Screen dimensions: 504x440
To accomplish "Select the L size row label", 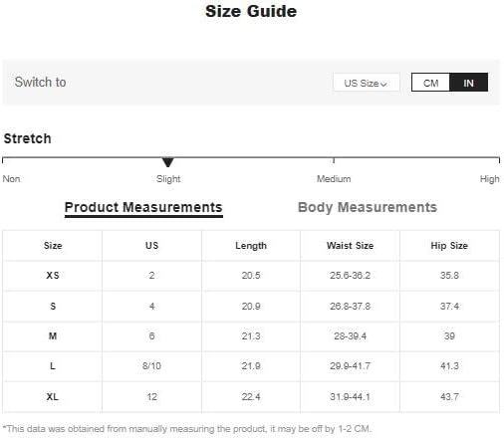I will point(53,366).
